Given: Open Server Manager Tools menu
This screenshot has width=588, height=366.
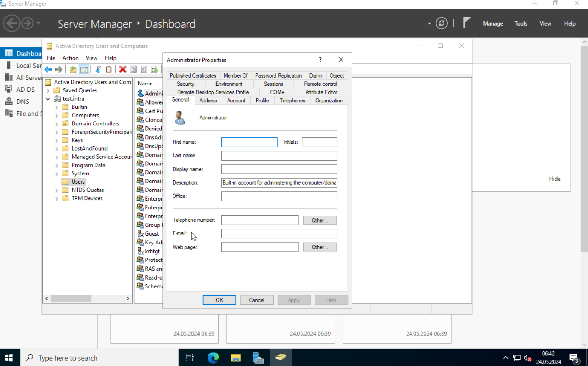Looking at the screenshot, I should pos(521,23).
